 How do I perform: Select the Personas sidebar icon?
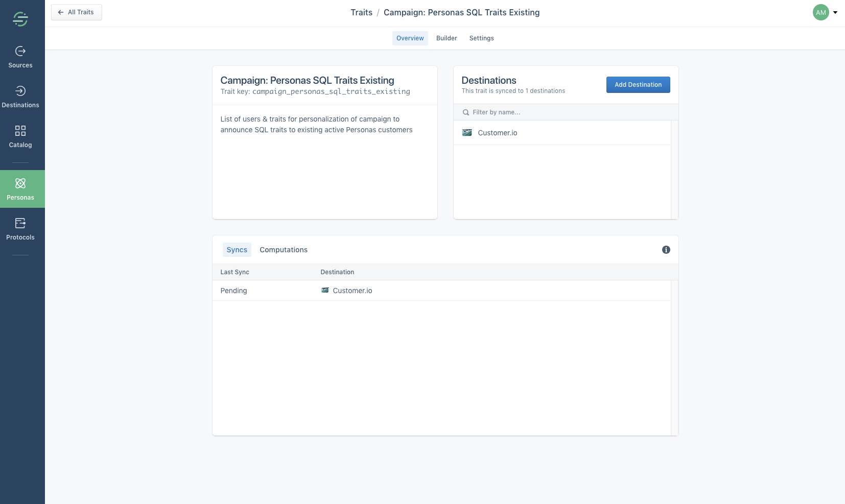(20, 188)
